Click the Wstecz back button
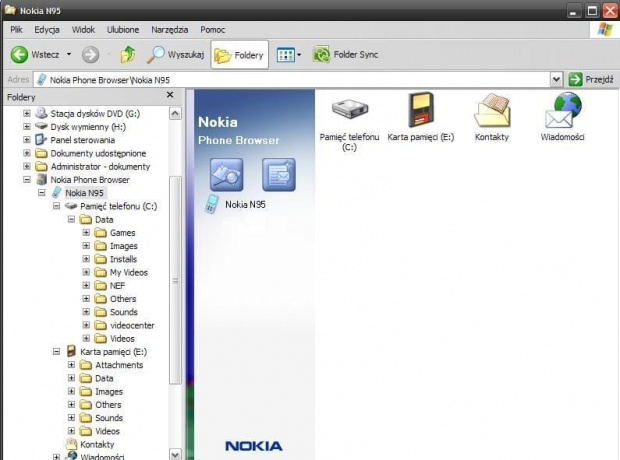 coord(36,54)
